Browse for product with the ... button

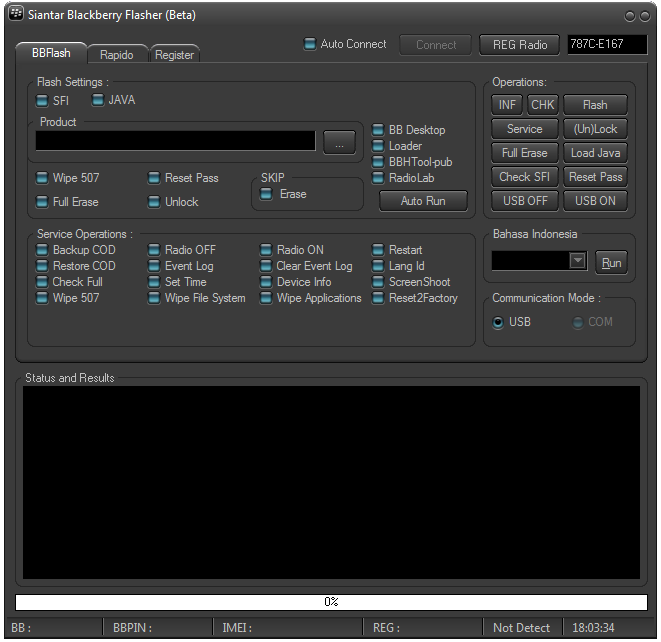click(339, 142)
